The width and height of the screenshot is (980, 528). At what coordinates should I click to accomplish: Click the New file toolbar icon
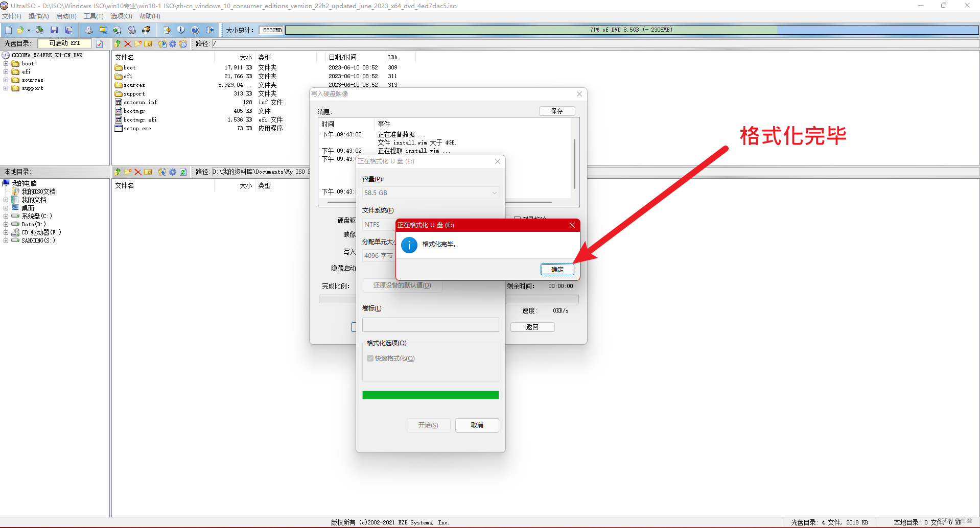pos(8,30)
